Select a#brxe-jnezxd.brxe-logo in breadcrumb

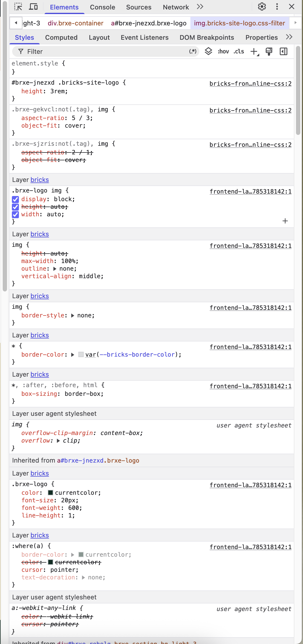[149, 23]
